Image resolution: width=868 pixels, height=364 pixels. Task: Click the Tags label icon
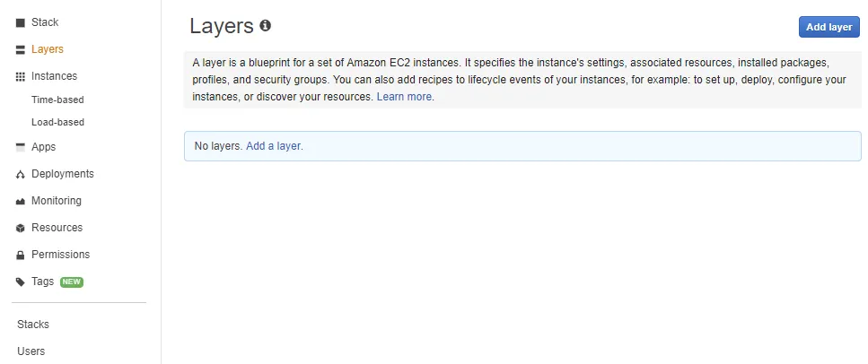pyautogui.click(x=21, y=282)
